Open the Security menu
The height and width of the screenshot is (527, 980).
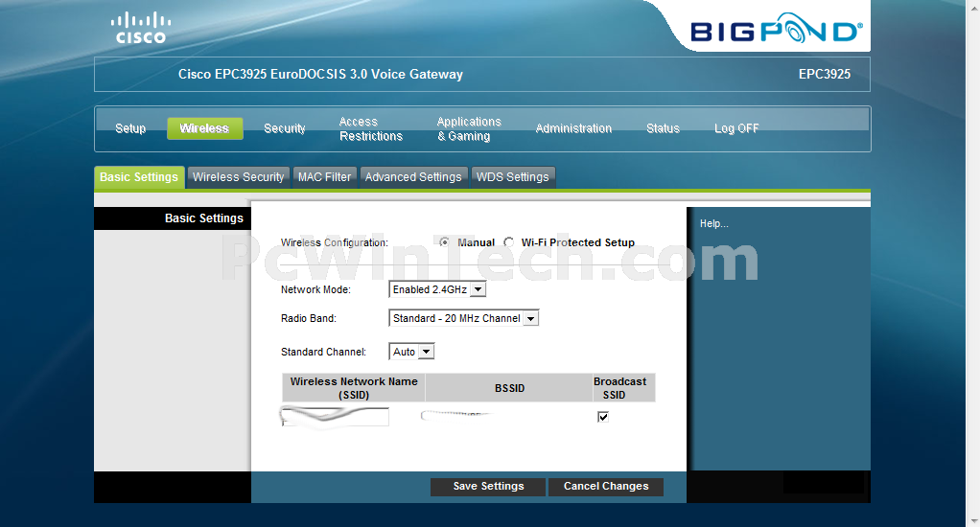pyautogui.click(x=285, y=128)
